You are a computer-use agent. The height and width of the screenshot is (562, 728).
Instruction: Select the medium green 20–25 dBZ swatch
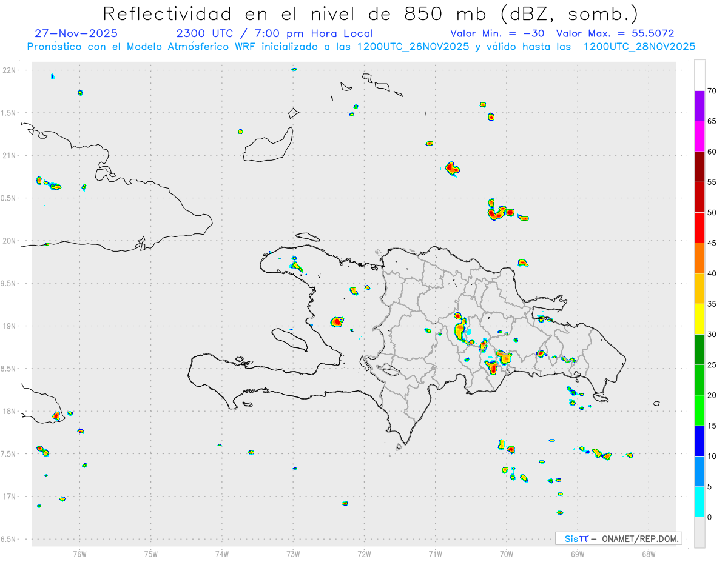coord(699,380)
